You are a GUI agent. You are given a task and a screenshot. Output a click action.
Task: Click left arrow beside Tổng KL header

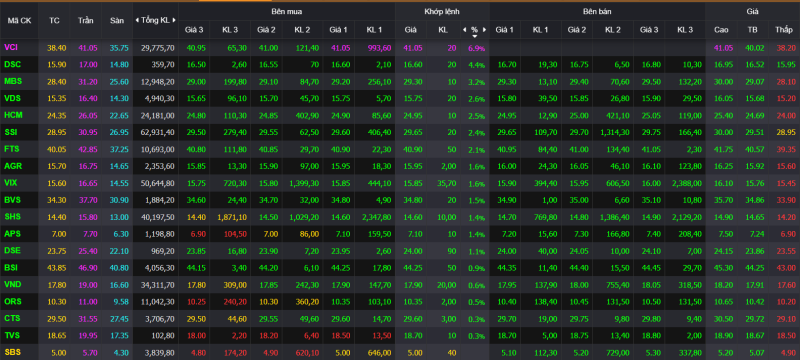[x=137, y=20]
